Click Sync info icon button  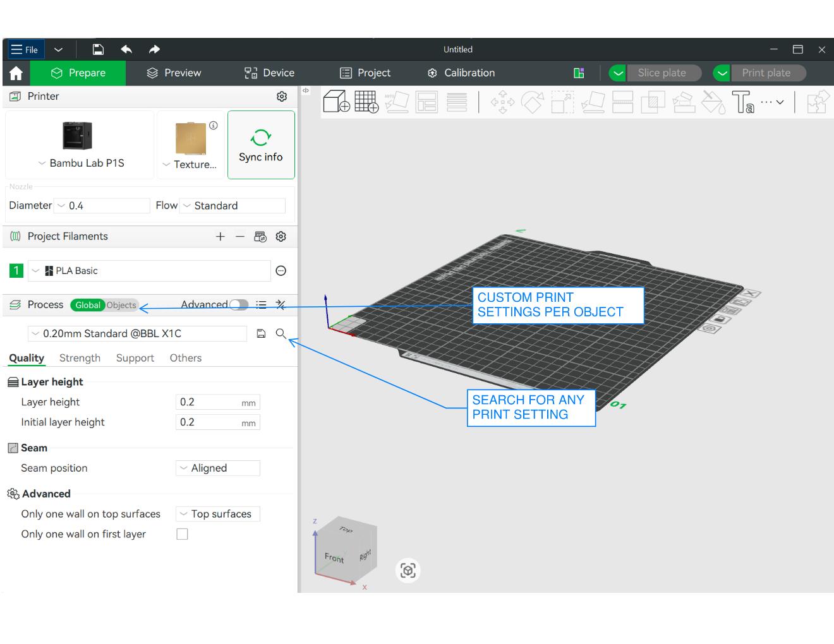(261, 145)
